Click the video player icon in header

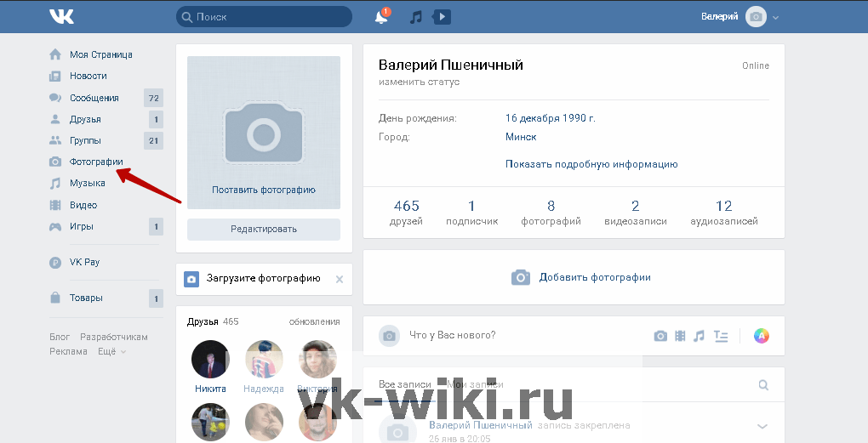pos(442,17)
